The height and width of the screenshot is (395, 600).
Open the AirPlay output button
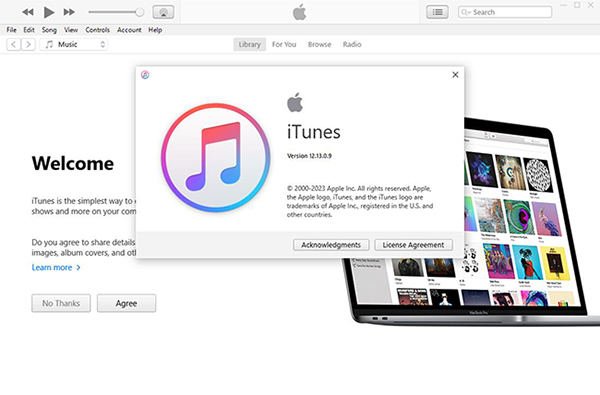coord(163,12)
